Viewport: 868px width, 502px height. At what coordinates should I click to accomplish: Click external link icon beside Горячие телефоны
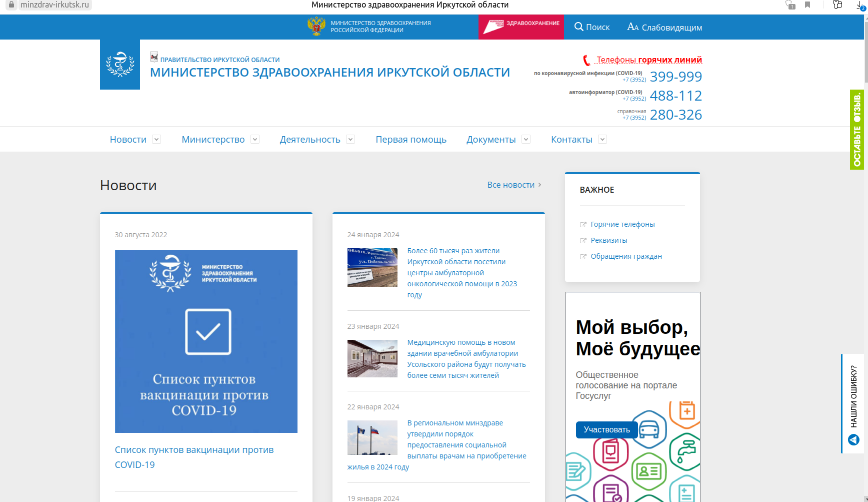point(583,225)
